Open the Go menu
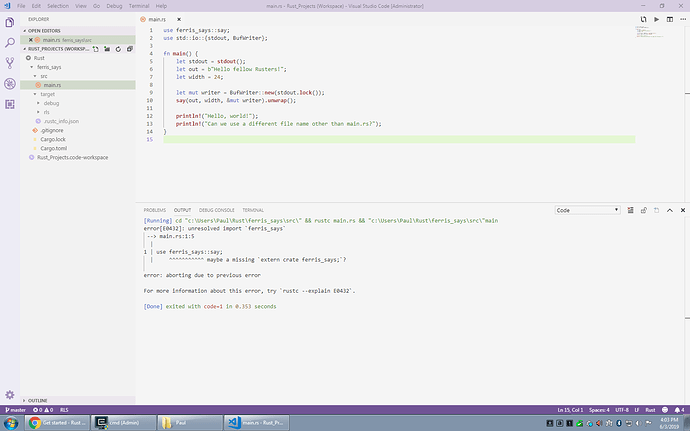690x431 pixels. (x=96, y=6)
